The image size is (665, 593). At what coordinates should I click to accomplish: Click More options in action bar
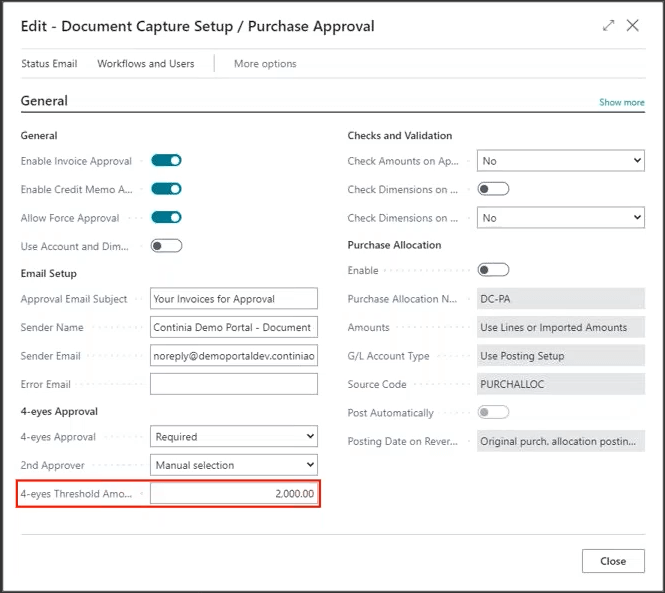click(265, 64)
